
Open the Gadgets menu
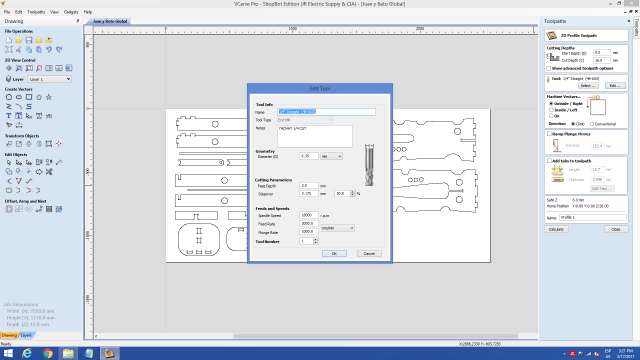71,12
